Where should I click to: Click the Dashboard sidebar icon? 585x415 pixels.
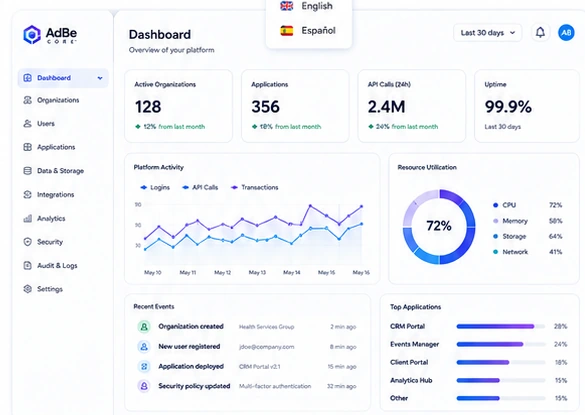[x=27, y=78]
